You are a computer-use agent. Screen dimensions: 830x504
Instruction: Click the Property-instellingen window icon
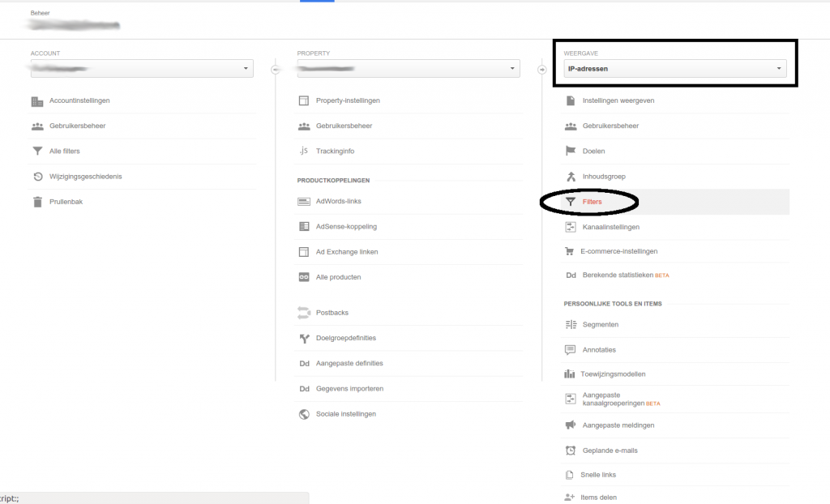pyautogui.click(x=304, y=100)
